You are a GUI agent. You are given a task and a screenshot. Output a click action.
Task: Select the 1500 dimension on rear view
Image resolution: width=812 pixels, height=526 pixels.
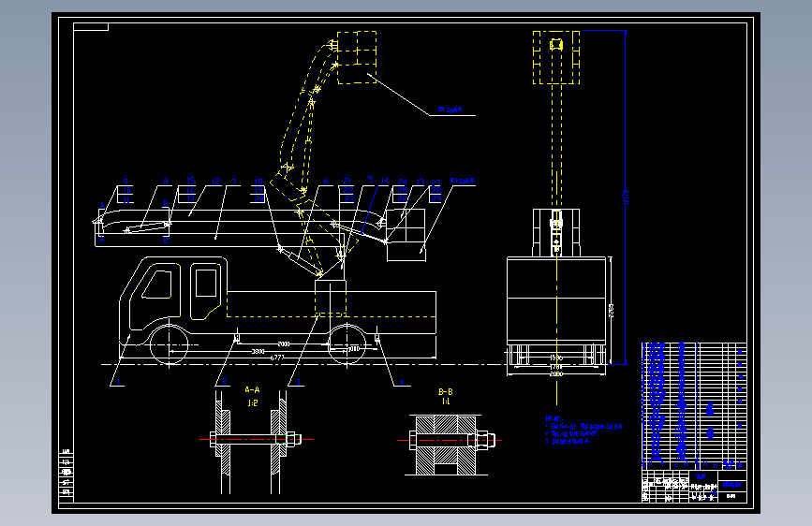pos(555,358)
